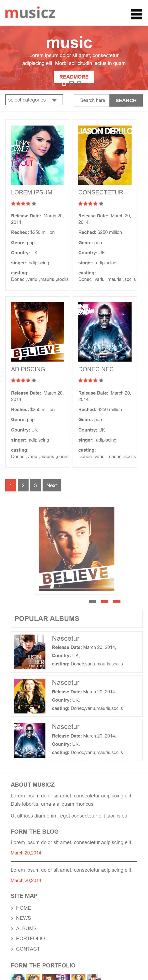The height and width of the screenshot is (980, 148).
Task: Click the star rating under LOREM IPSUM
Action: point(23,203)
